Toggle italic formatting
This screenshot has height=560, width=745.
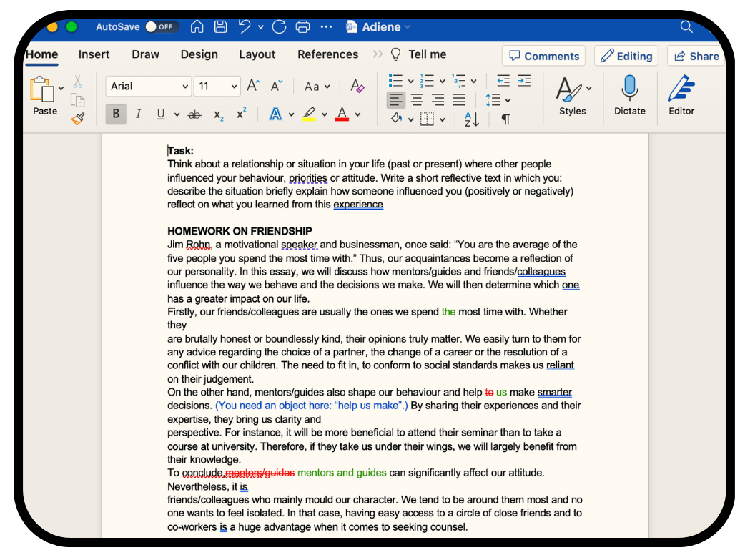point(138,114)
